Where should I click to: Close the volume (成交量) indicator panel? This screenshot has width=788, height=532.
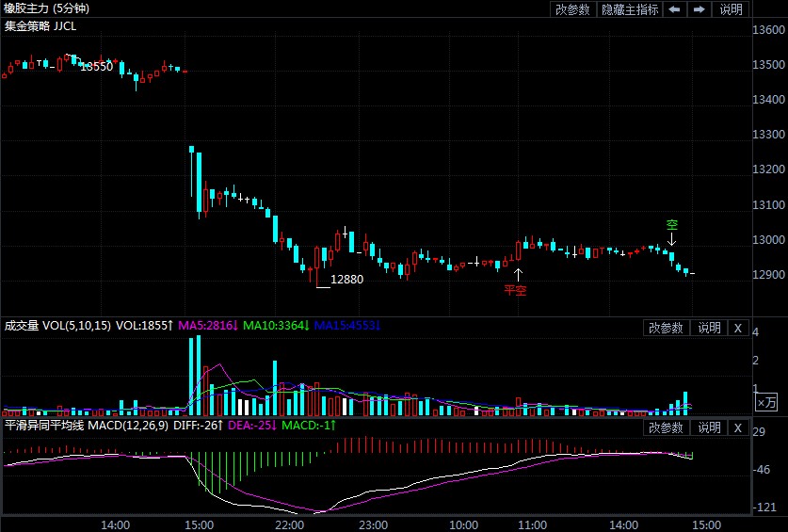pos(738,328)
